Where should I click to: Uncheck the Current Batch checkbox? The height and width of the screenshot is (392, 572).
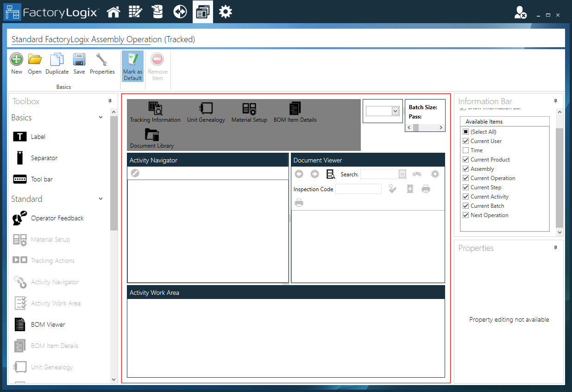466,206
